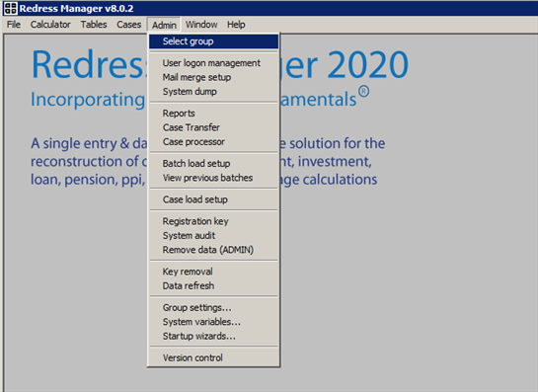Open the Help menu
The width and height of the screenshot is (538, 392).
point(236,25)
